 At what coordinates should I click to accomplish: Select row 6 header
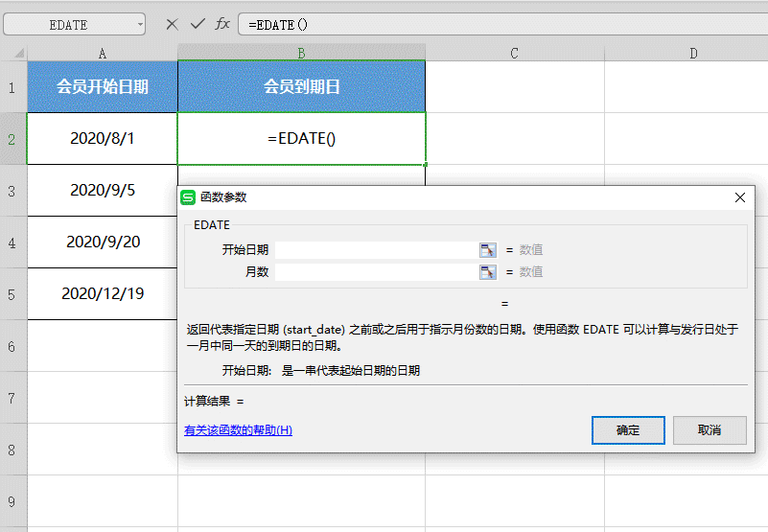[x=12, y=346]
